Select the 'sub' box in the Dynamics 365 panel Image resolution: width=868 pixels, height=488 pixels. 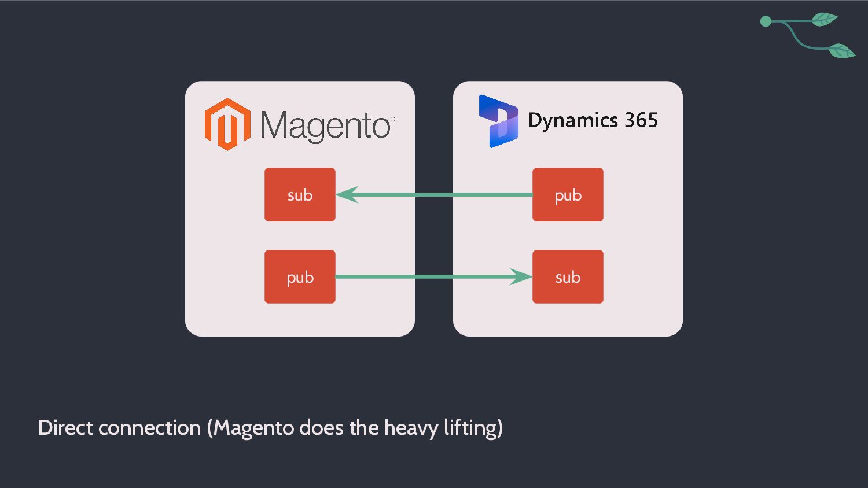click(568, 277)
